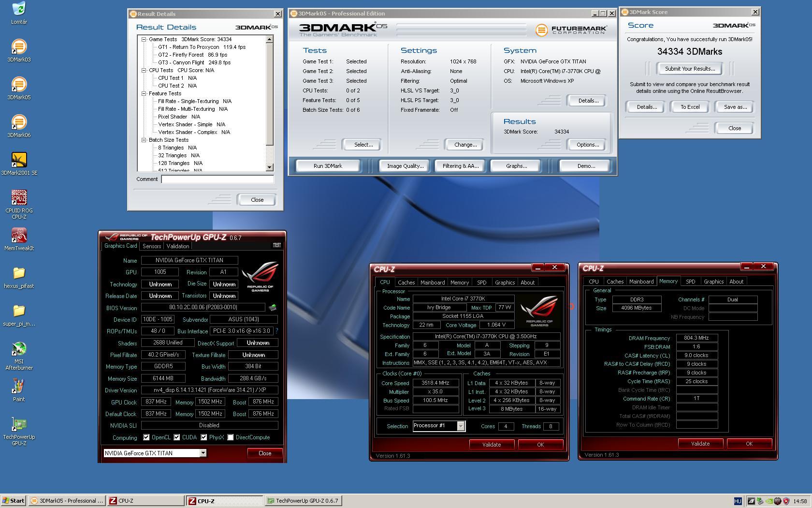The width and height of the screenshot is (812, 508).
Task: Click the Result Details list scrollbar down arrow
Action: (x=270, y=167)
